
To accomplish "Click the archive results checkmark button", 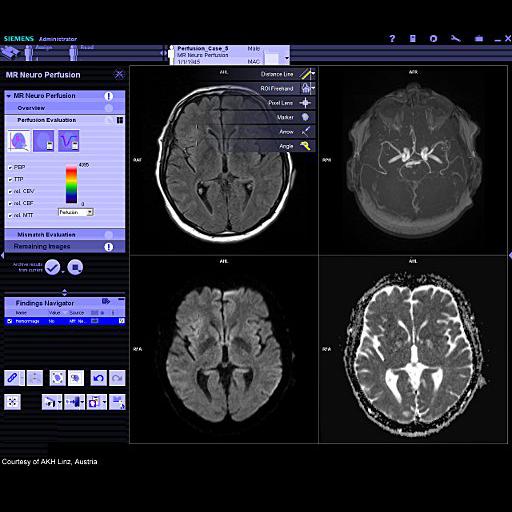I will point(53,267).
